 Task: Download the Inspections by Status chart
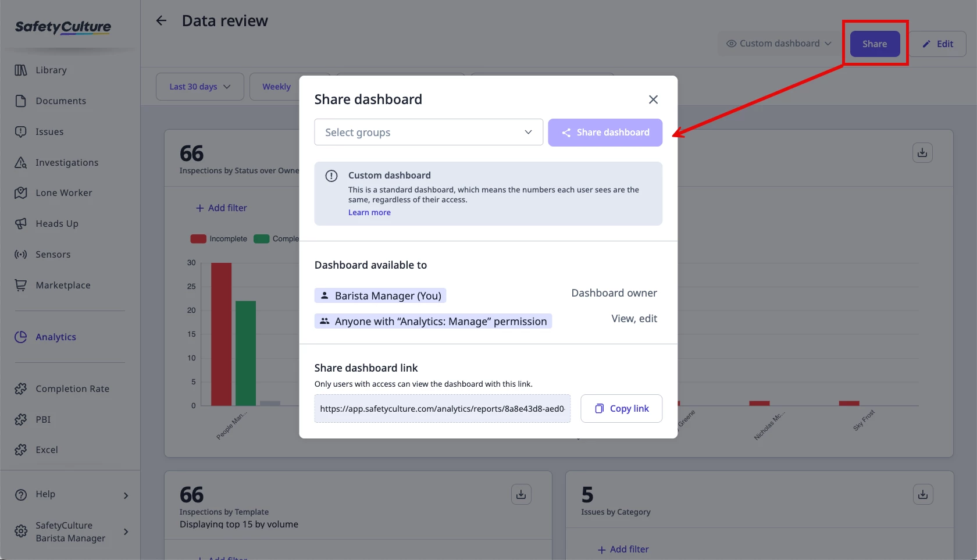(922, 153)
